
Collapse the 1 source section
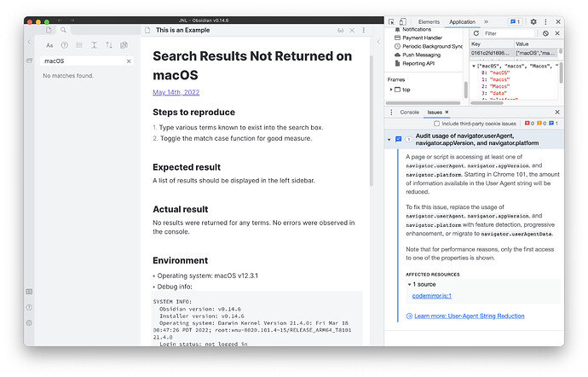click(410, 285)
